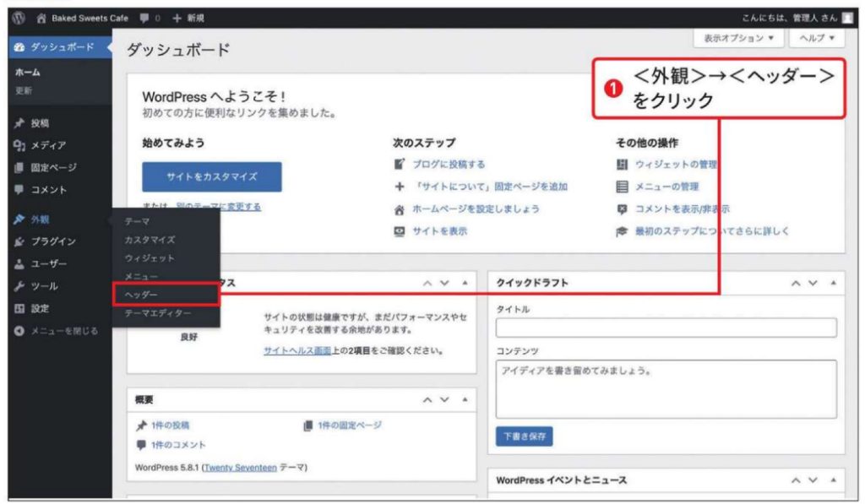Collapse sidebar with メニューを閉じる
The width and height of the screenshot is (865, 504).
click(x=57, y=331)
